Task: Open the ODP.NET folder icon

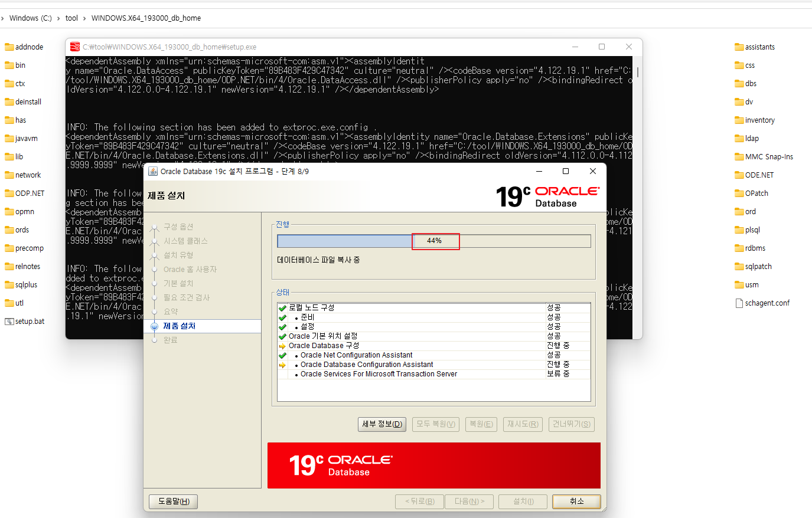Action: [x=9, y=194]
